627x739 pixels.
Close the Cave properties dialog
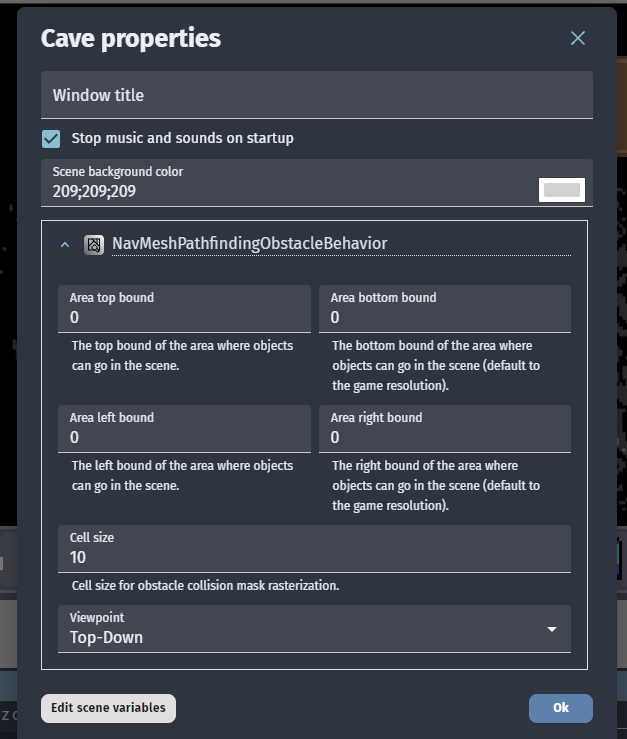[577, 38]
